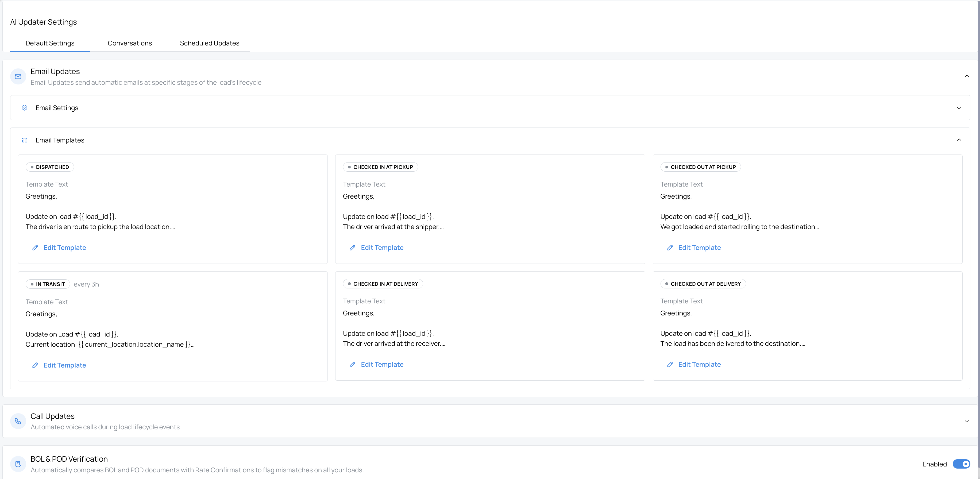The height and width of the screenshot is (479, 980).
Task: Open the Scheduled Updates tab
Action: [x=209, y=43]
